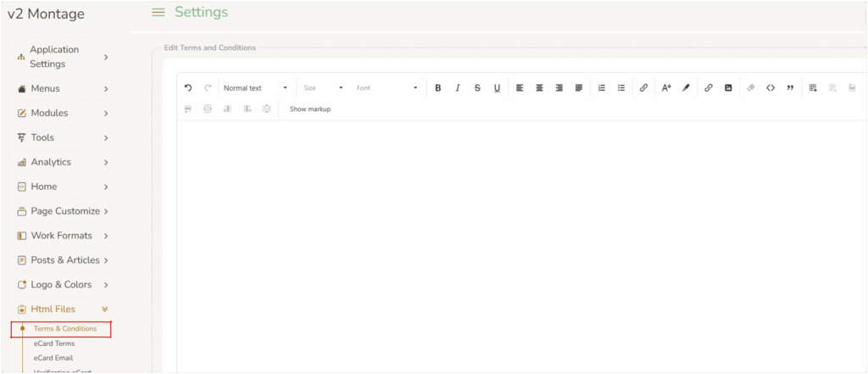Toggle bold formatting
This screenshot has width=868, height=374.
tap(438, 87)
